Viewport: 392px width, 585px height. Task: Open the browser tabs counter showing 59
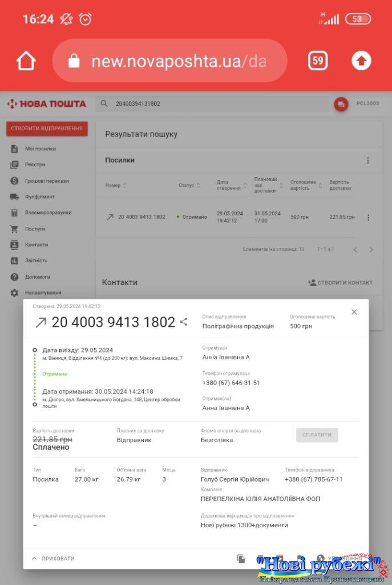pyautogui.click(x=318, y=61)
